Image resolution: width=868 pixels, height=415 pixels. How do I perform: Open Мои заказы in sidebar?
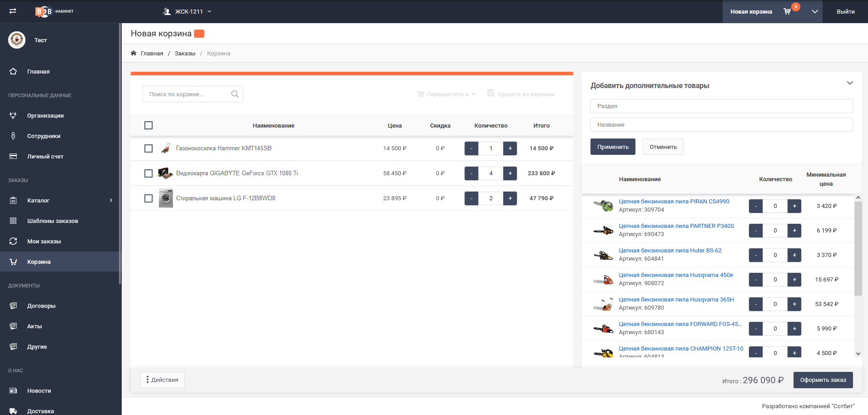(x=44, y=241)
